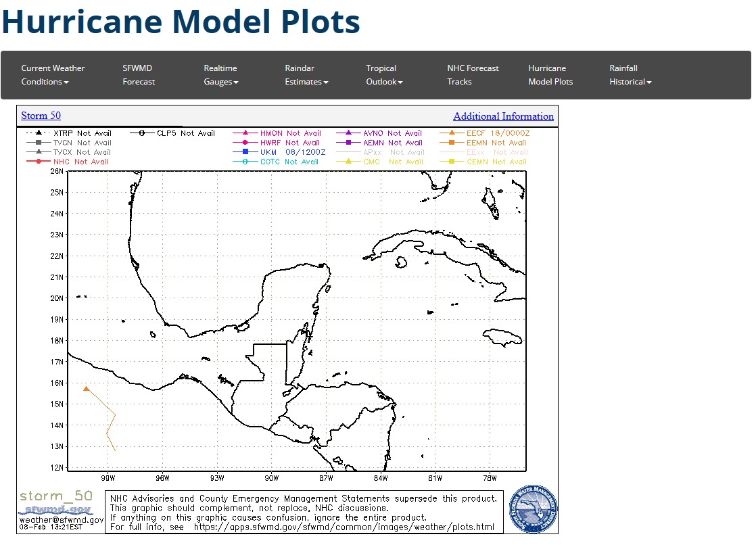
Task: Click the CLP5 legend line marker
Action: point(142,134)
